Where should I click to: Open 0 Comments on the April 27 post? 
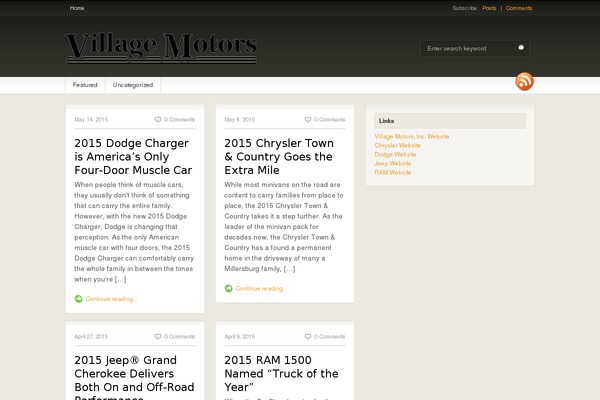(179, 336)
